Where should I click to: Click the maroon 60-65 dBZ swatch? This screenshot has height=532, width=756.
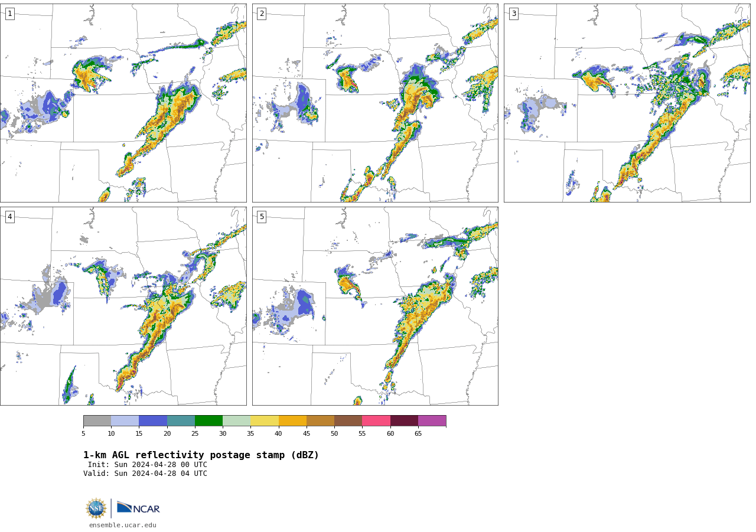[404, 421]
